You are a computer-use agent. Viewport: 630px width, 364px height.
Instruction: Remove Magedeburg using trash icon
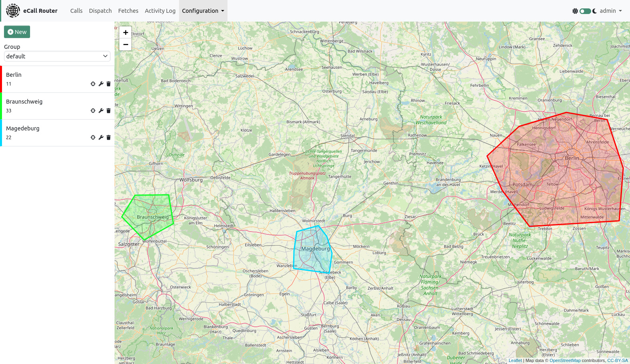(109, 138)
